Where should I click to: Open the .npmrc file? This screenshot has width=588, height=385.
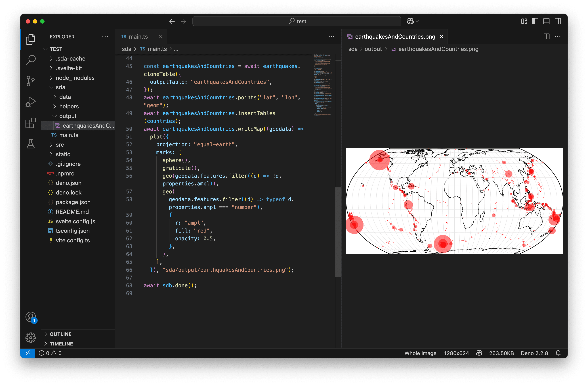click(x=78, y=173)
